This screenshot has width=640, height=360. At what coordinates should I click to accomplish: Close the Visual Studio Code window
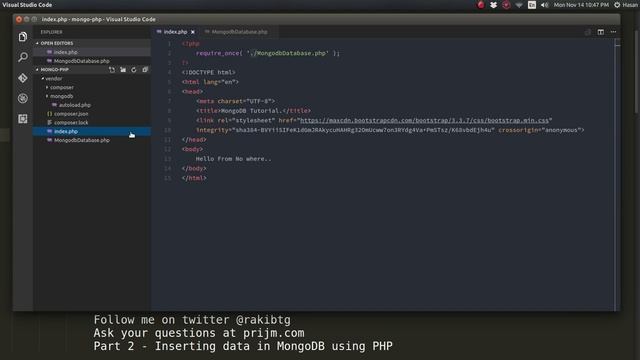point(19,19)
